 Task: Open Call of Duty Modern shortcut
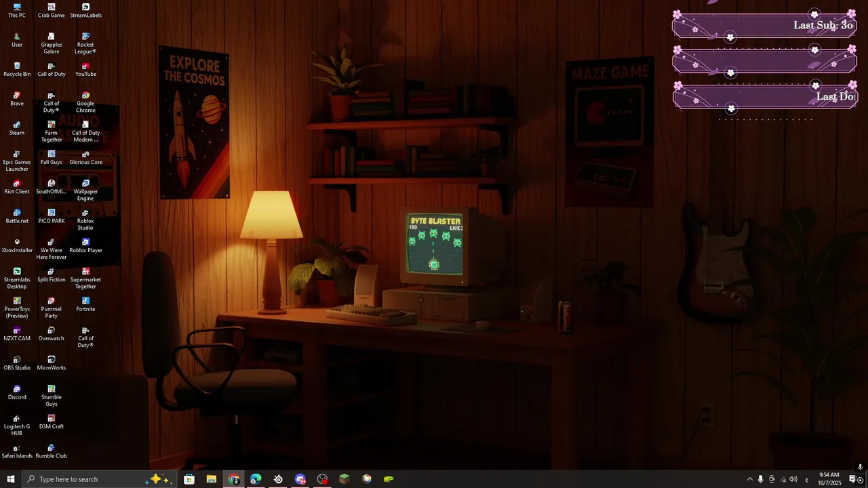(x=85, y=131)
